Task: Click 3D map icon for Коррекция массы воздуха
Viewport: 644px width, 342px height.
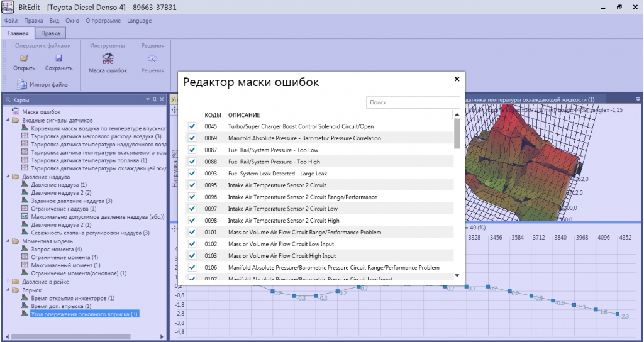Action: point(25,128)
